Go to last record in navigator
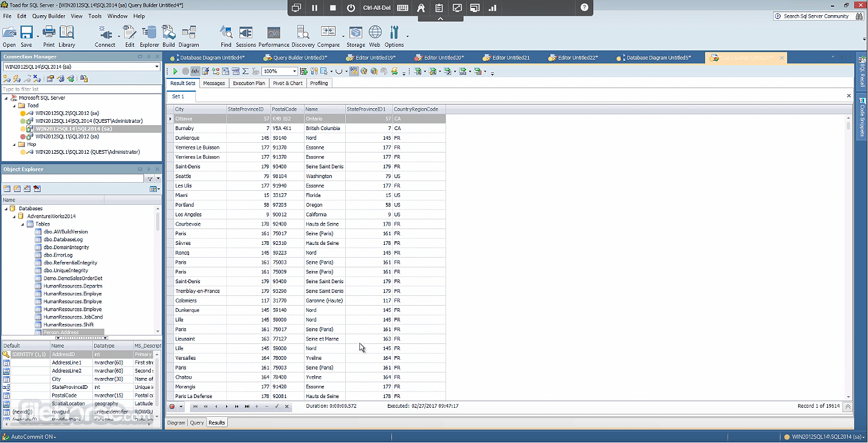868x443 pixels. [247, 407]
